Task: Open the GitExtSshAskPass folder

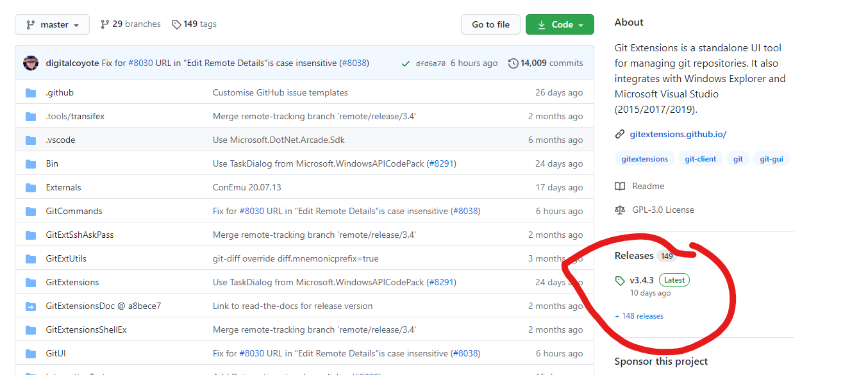Action: pyautogui.click(x=79, y=235)
